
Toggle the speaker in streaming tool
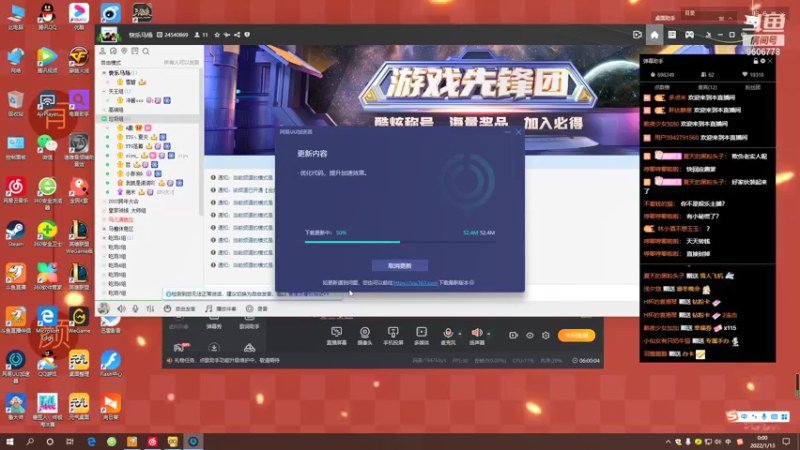coord(477,333)
